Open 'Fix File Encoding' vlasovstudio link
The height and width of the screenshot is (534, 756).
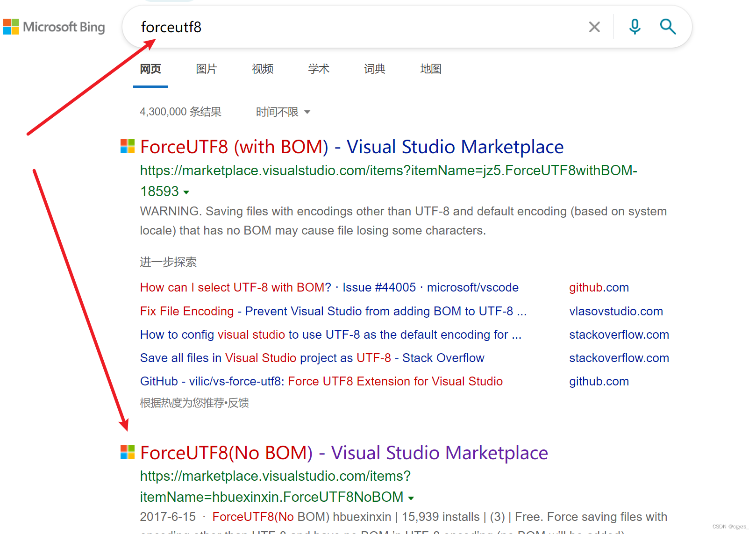(x=334, y=311)
